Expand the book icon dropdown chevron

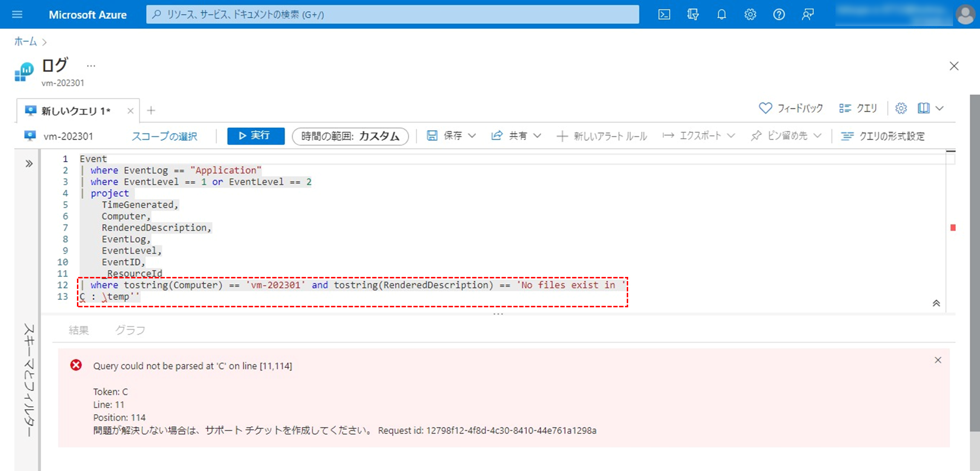point(939,108)
